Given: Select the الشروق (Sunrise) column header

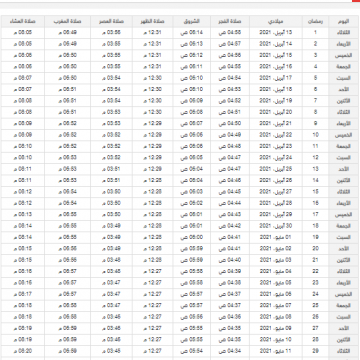Looking at the screenshot, I should coord(192,21).
